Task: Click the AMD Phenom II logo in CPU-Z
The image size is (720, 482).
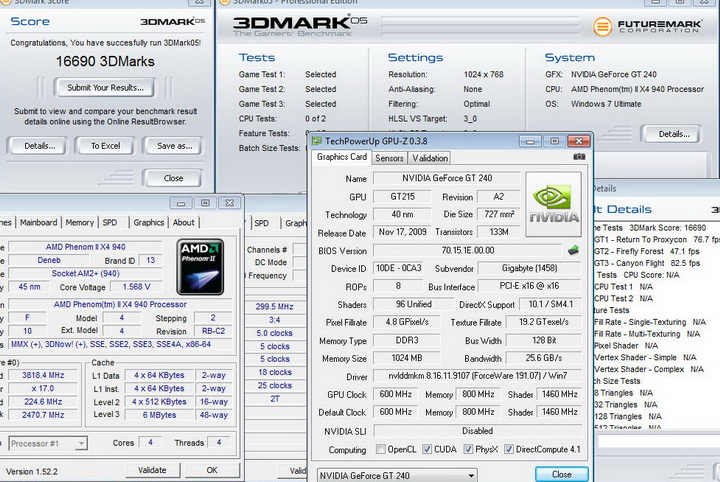Action: [200, 266]
